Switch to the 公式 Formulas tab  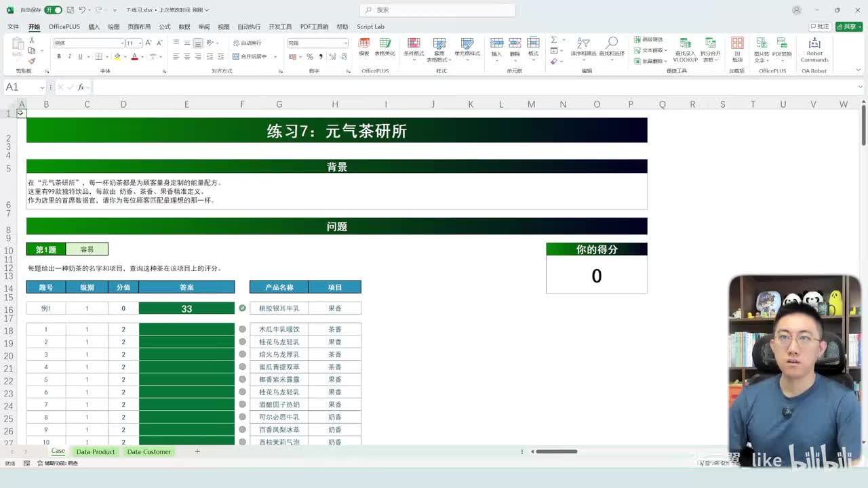tap(165, 26)
